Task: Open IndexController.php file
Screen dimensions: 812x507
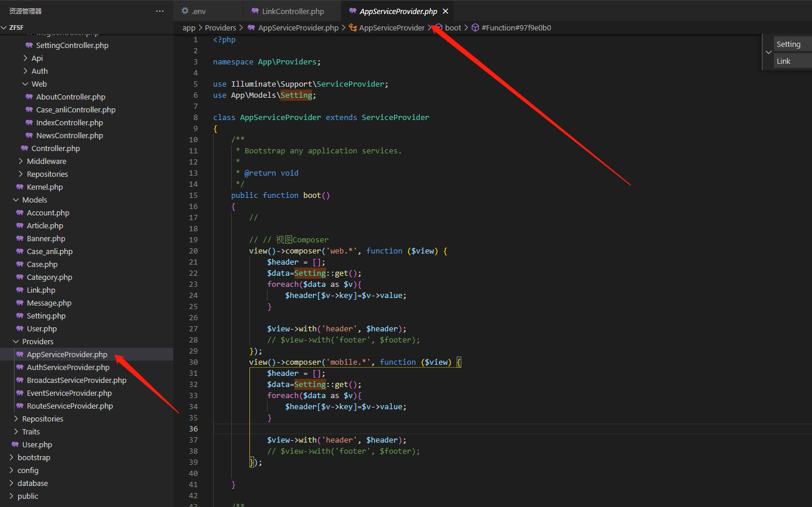Action: coord(69,122)
